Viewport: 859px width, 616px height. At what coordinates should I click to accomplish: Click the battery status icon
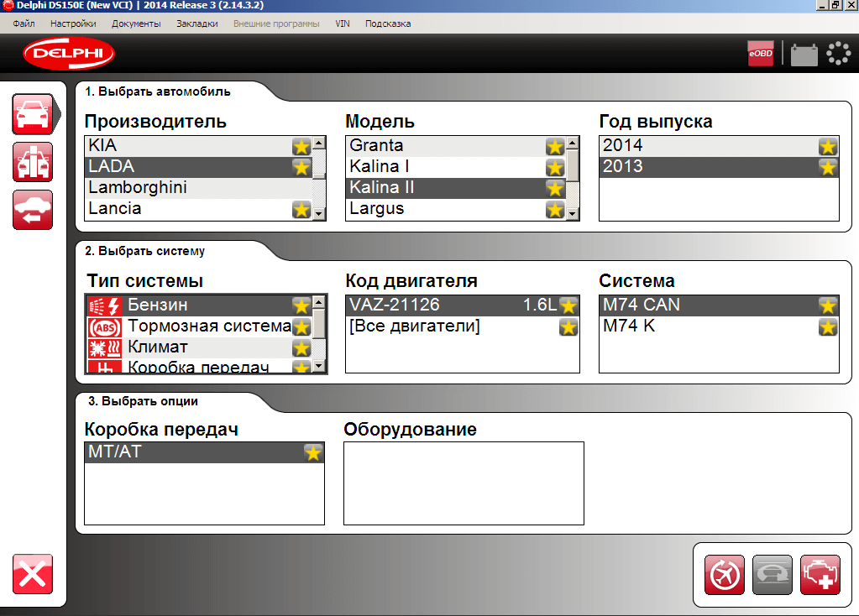point(804,55)
